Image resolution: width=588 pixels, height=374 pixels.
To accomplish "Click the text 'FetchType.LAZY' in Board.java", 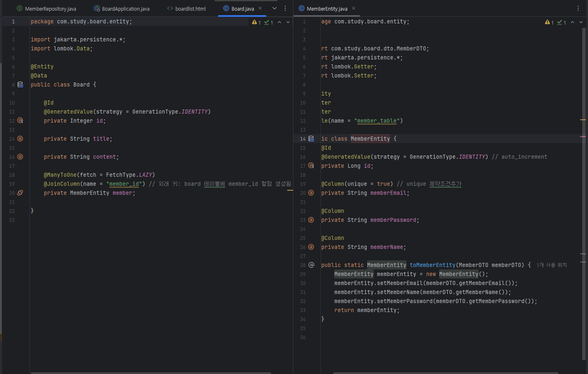I will coord(129,175).
